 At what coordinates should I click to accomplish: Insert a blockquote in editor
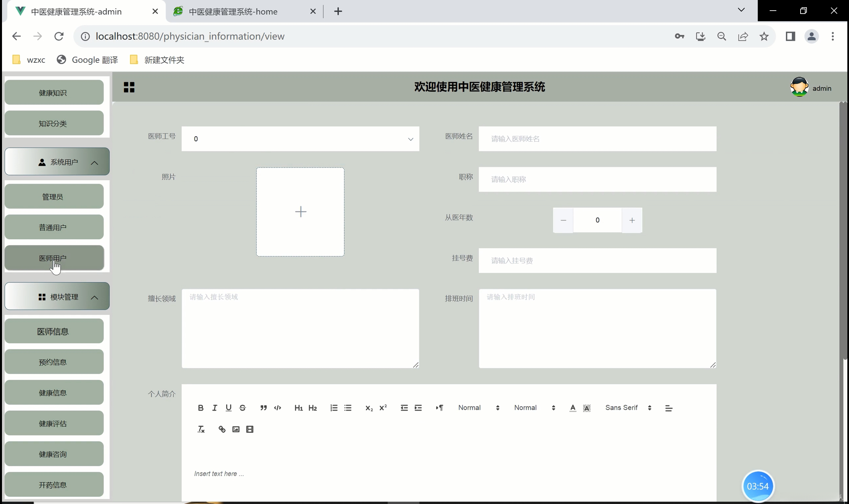[x=263, y=408]
